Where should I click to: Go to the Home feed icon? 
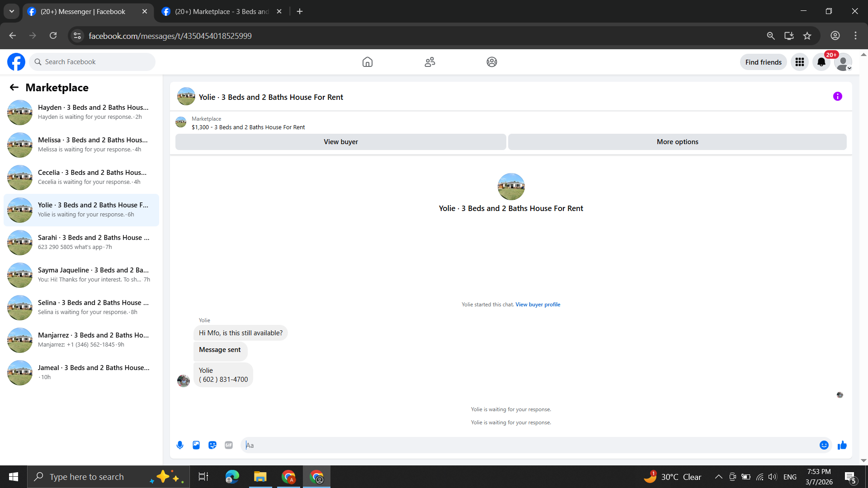click(x=368, y=62)
